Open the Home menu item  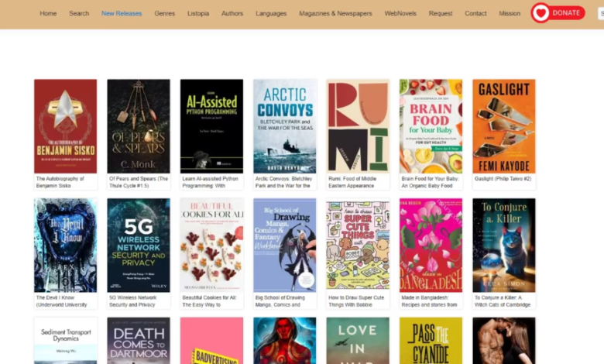(x=48, y=13)
